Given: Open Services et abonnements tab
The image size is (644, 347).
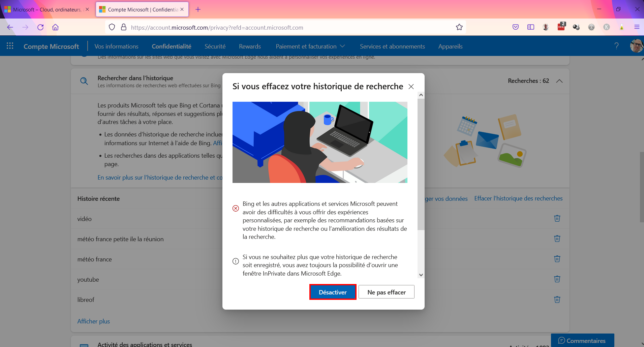Looking at the screenshot, I should click(392, 46).
